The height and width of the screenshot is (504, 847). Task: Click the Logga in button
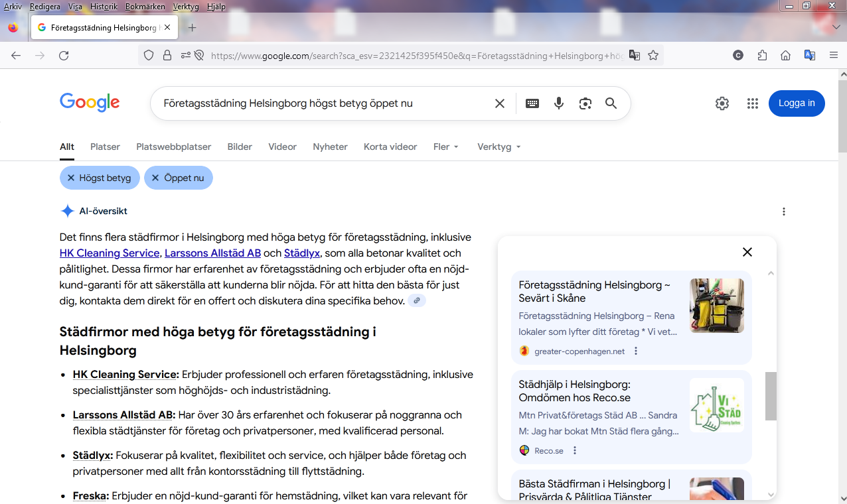pyautogui.click(x=797, y=103)
